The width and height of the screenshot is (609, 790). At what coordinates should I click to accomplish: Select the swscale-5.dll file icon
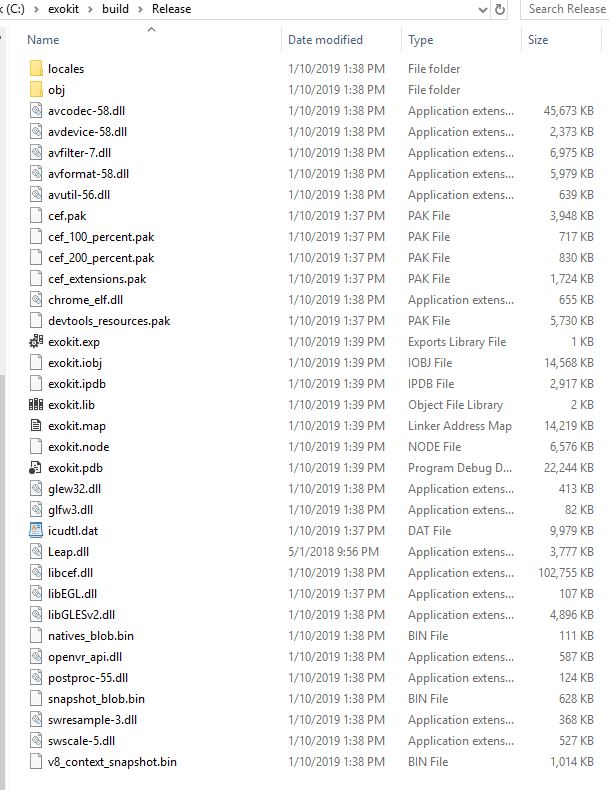(x=36, y=741)
